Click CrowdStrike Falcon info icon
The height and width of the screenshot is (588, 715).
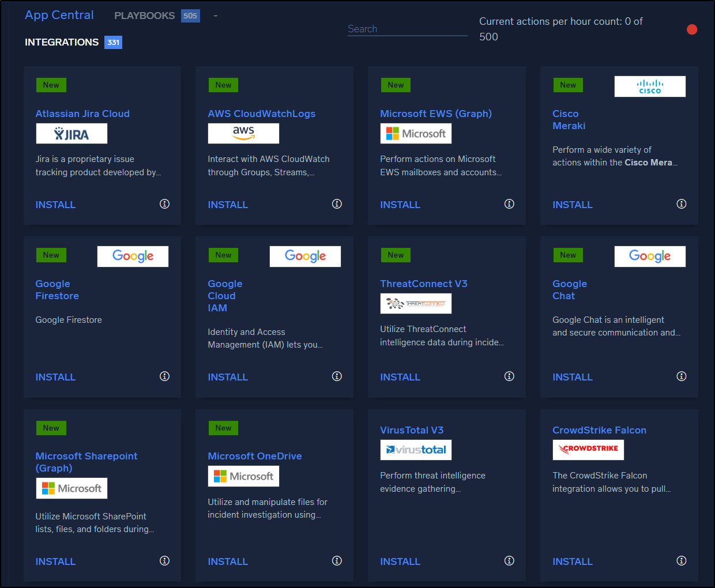coord(682,560)
